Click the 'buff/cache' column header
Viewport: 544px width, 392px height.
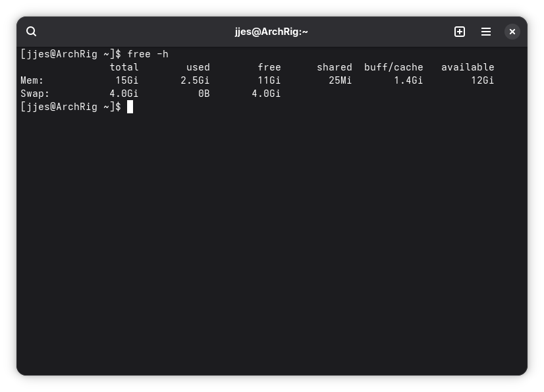(x=393, y=67)
